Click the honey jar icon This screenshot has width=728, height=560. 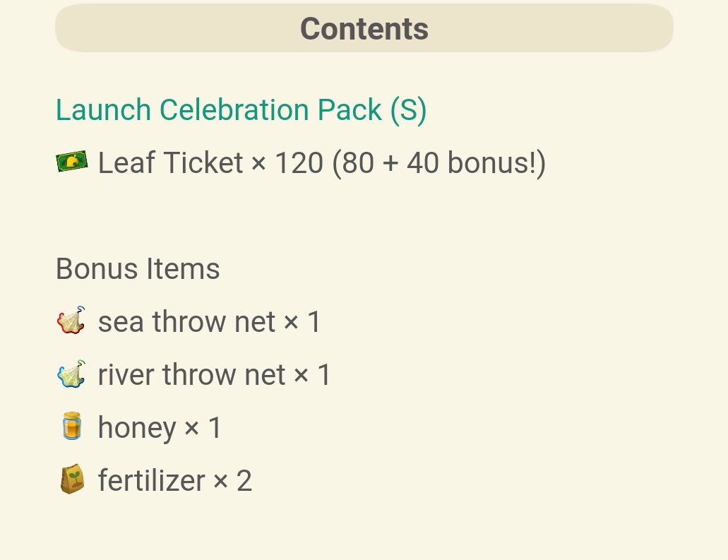[x=72, y=426]
